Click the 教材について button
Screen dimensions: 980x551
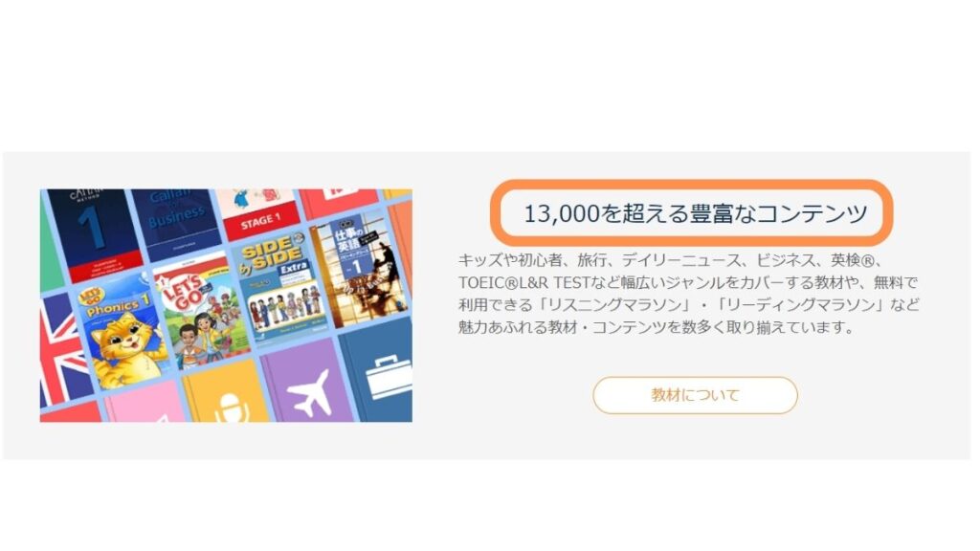(x=695, y=395)
